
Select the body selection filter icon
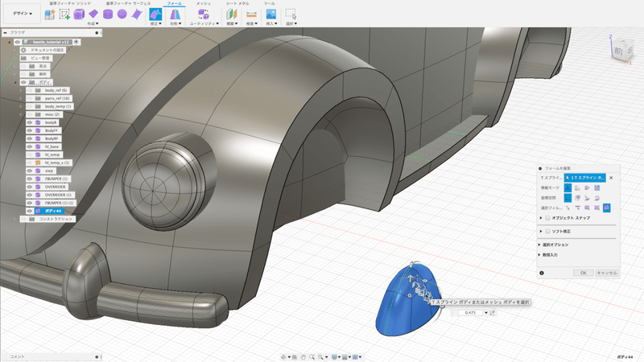(x=607, y=208)
